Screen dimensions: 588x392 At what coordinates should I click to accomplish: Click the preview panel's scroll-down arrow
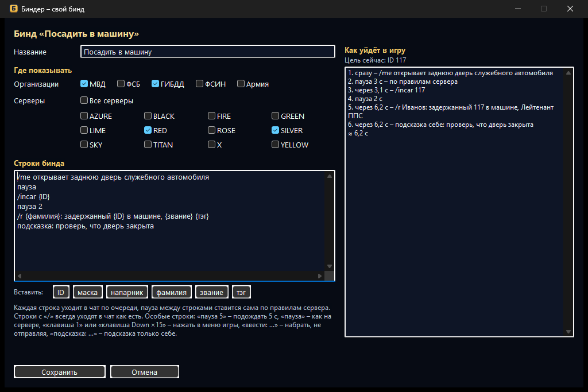click(x=568, y=332)
